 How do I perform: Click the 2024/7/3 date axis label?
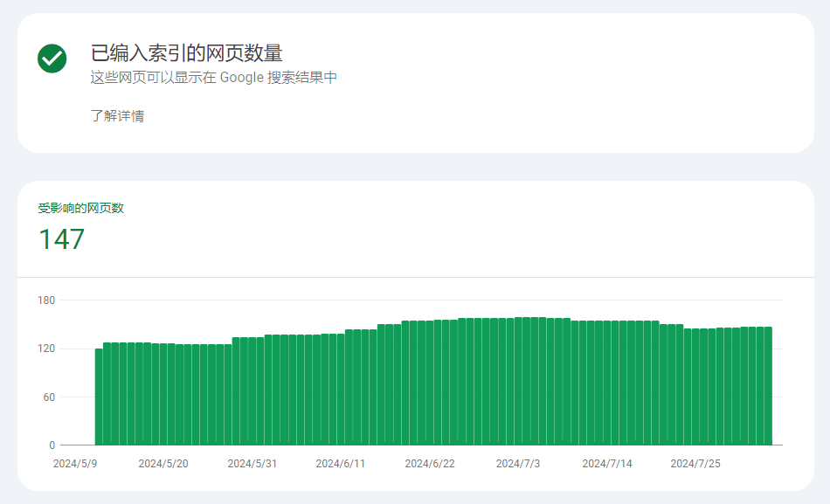point(518,464)
